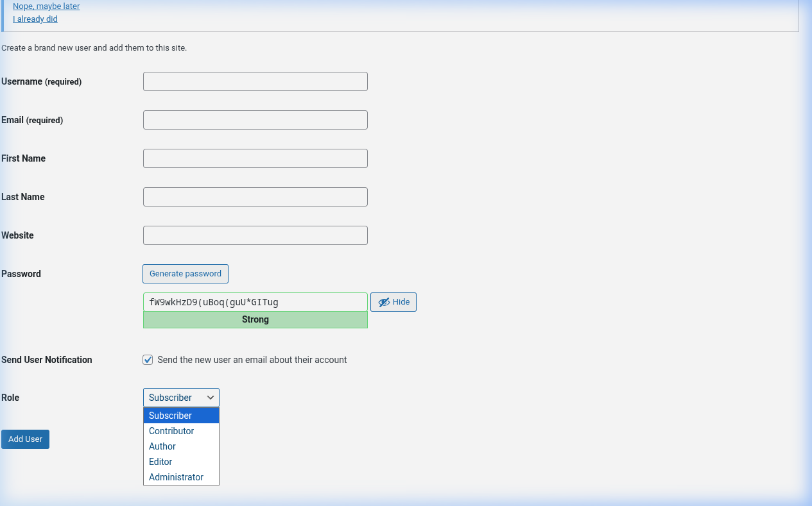Hide the password with the eye icon
812x506 pixels.
tap(393, 301)
